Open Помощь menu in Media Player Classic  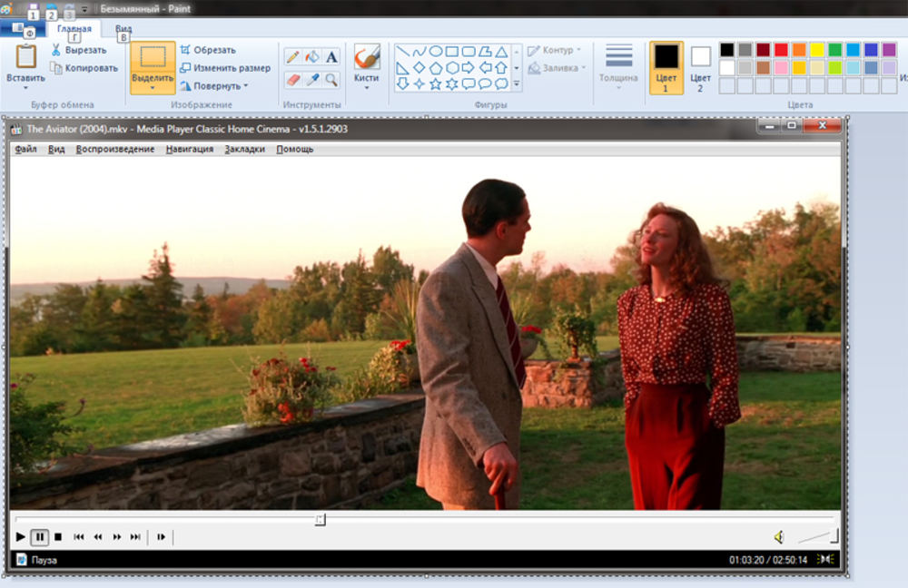295,149
